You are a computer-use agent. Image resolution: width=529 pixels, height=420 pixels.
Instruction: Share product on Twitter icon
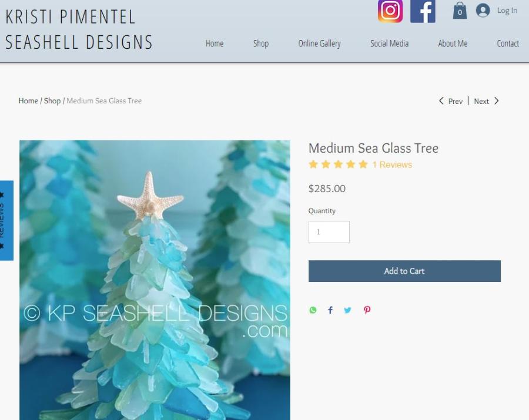(x=347, y=310)
